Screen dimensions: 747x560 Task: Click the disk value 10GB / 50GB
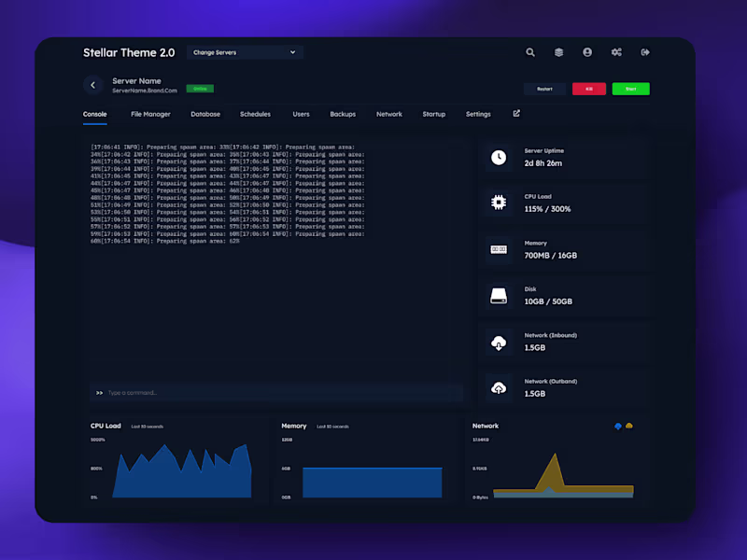[x=548, y=301]
